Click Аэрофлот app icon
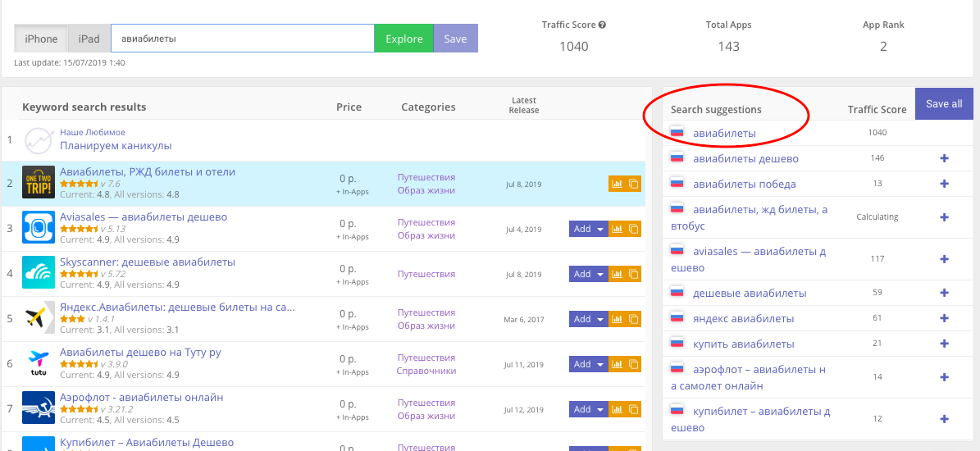This screenshot has width=980, height=451. tap(39, 408)
